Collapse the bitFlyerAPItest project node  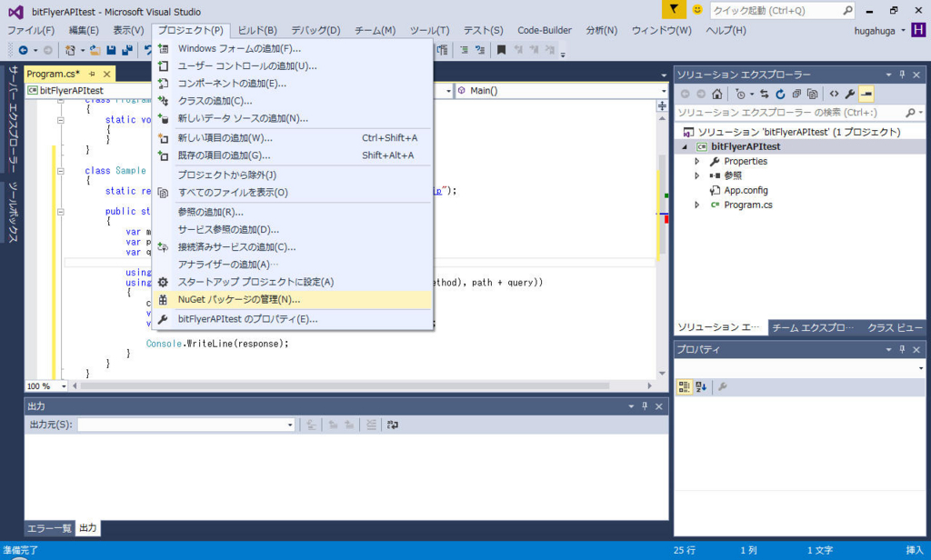coord(685,146)
